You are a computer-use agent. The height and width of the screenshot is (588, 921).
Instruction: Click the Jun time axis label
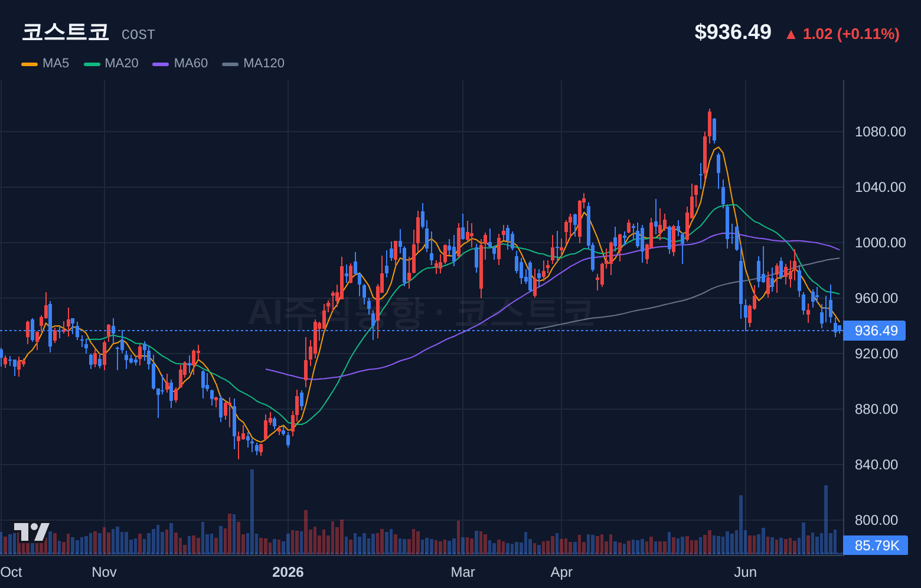(x=746, y=572)
